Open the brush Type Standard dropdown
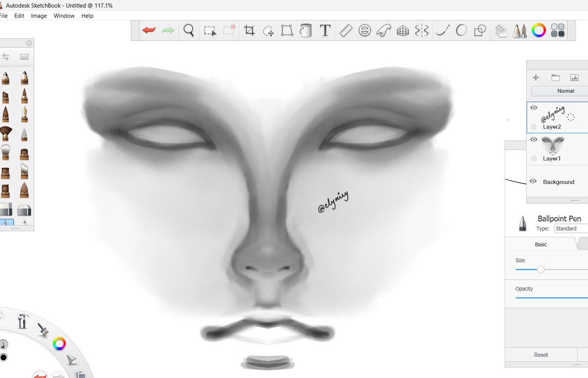The width and height of the screenshot is (588, 378). [571, 228]
